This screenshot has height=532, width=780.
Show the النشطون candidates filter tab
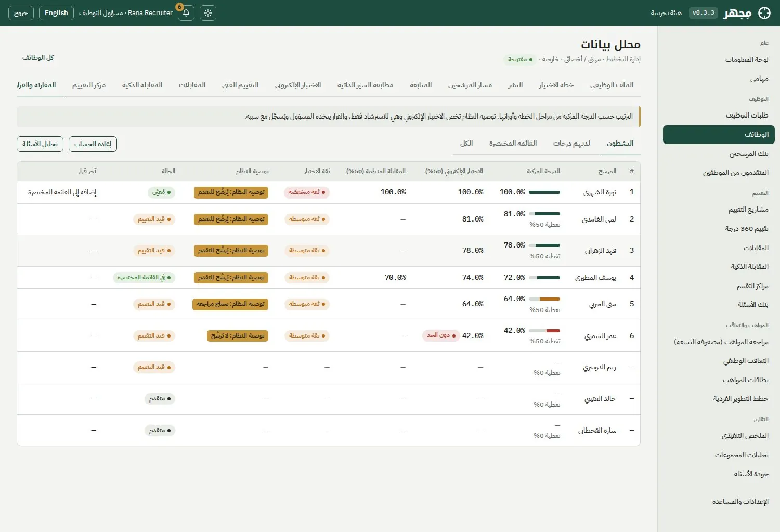tap(620, 144)
